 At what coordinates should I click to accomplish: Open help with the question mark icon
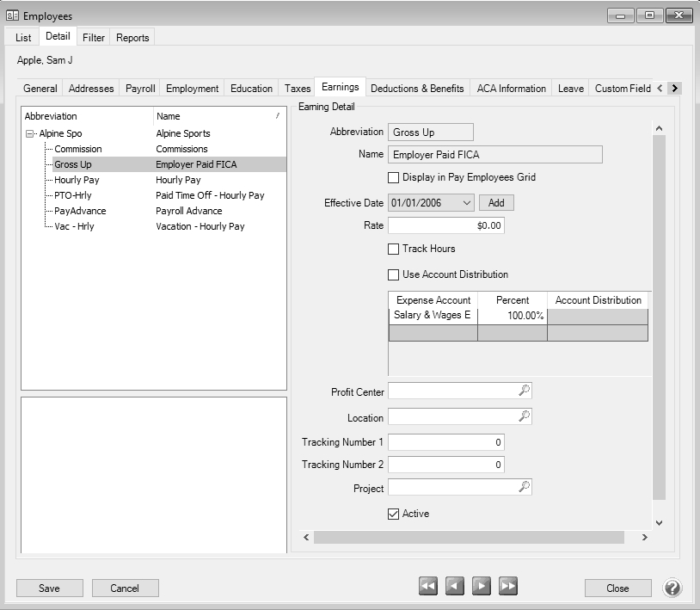tap(672, 588)
